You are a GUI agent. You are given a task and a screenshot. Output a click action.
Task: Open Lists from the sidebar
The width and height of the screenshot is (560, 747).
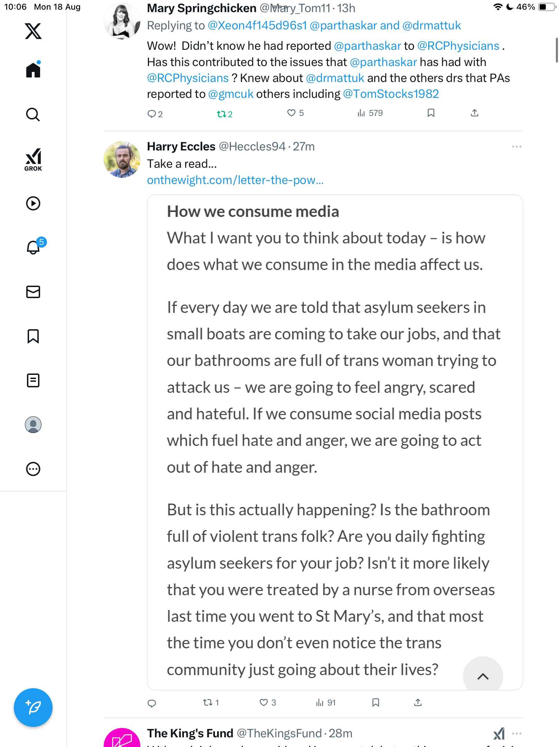33,380
